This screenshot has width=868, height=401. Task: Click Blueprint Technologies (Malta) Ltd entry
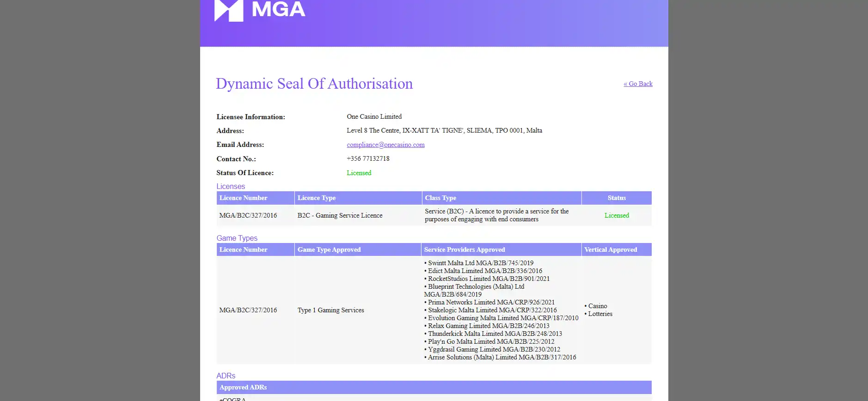(474, 290)
